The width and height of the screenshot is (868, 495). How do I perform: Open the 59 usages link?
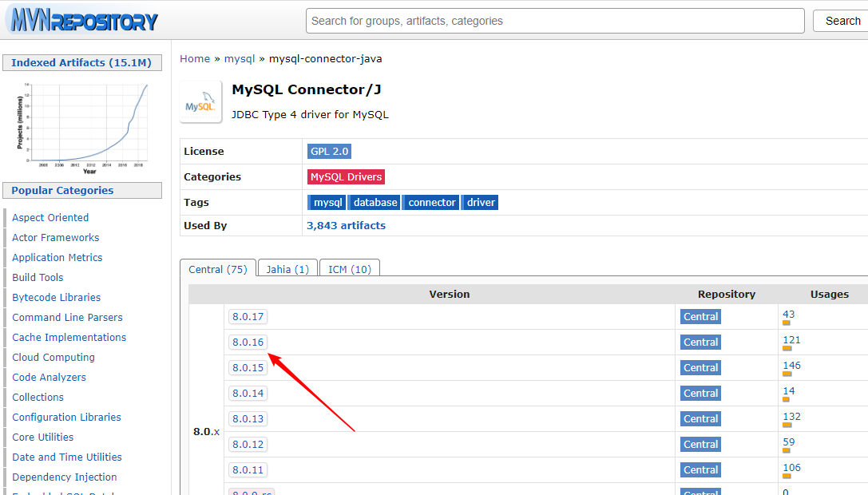788,442
